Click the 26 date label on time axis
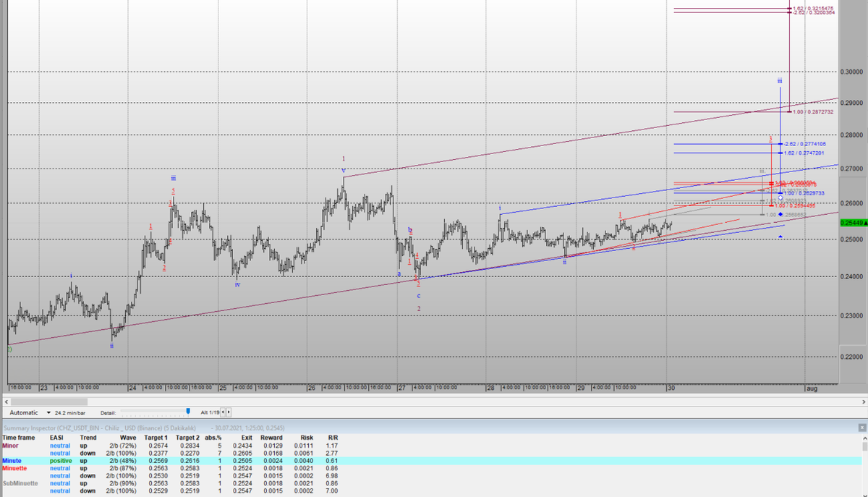This screenshot has width=868, height=497. [x=311, y=388]
